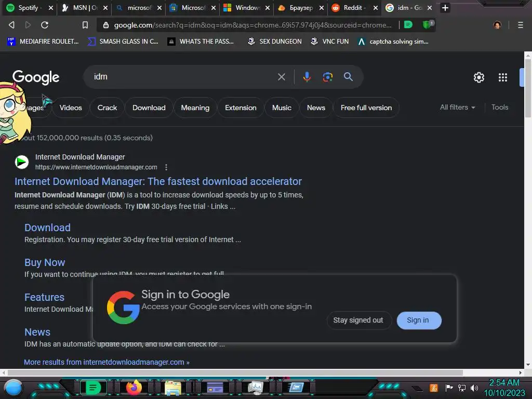Click the Google logo
This screenshot has height=399, width=532.
click(x=36, y=77)
